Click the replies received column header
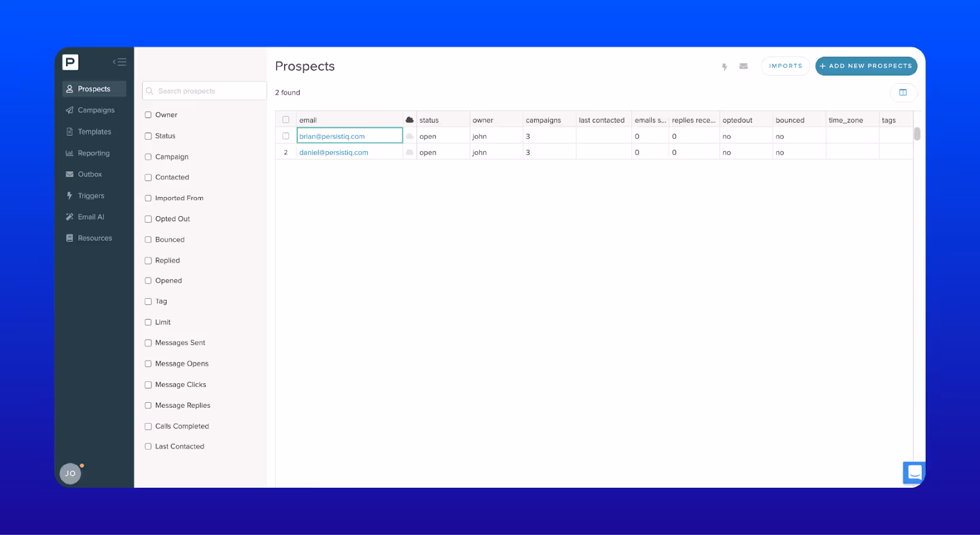 (x=695, y=120)
